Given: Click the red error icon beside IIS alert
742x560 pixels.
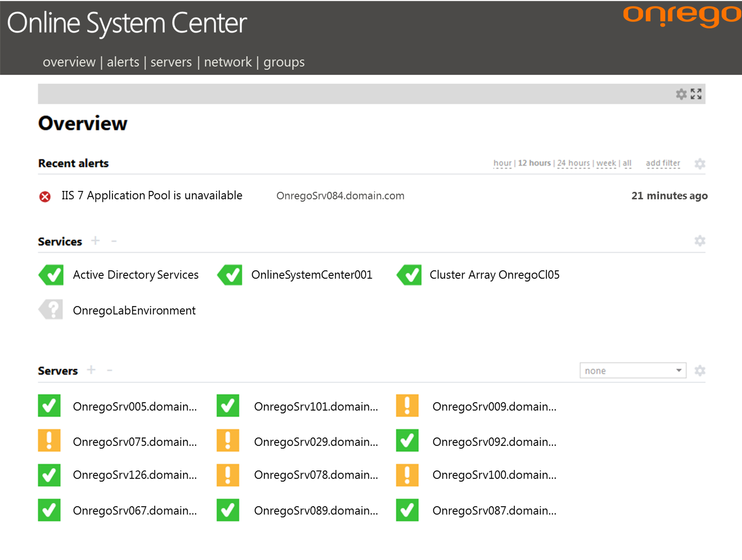Looking at the screenshot, I should click(45, 196).
